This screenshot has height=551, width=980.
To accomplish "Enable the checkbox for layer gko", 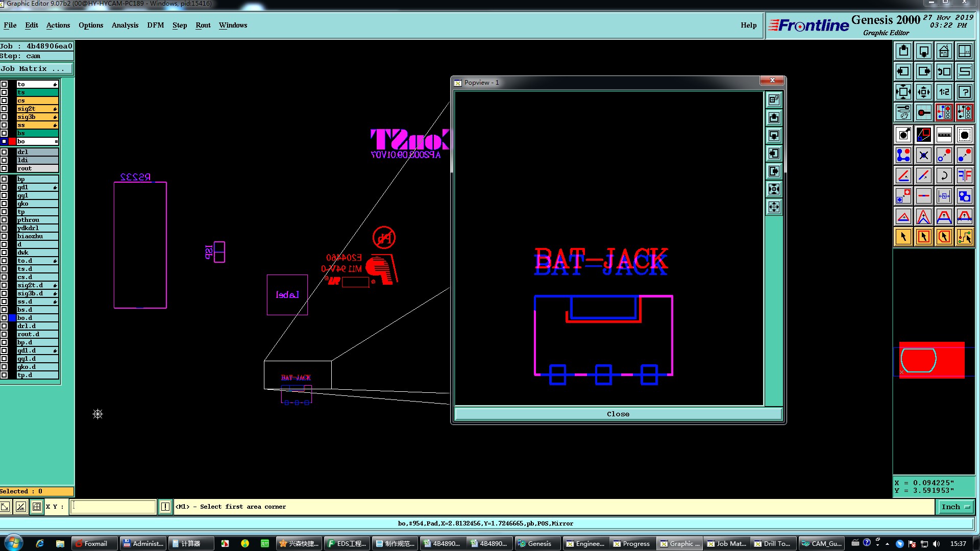I will tap(4, 204).
